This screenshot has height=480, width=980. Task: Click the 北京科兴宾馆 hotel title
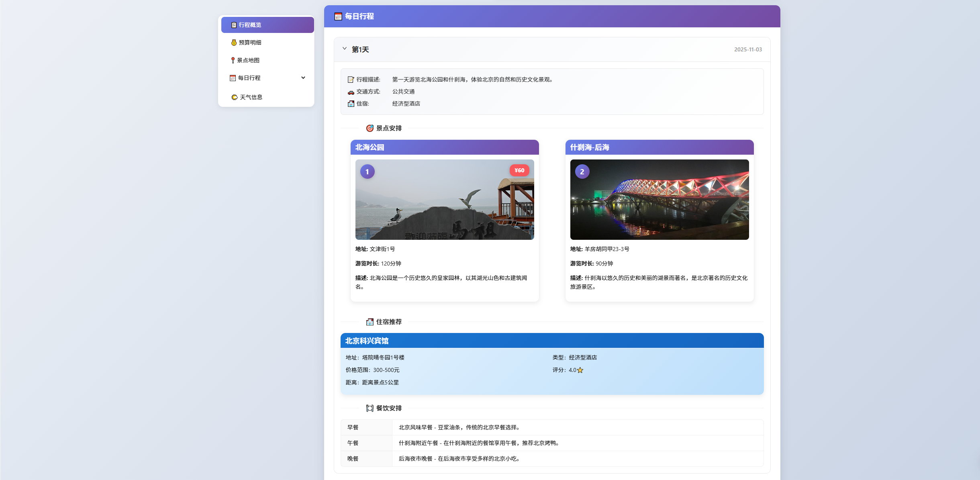pyautogui.click(x=367, y=340)
